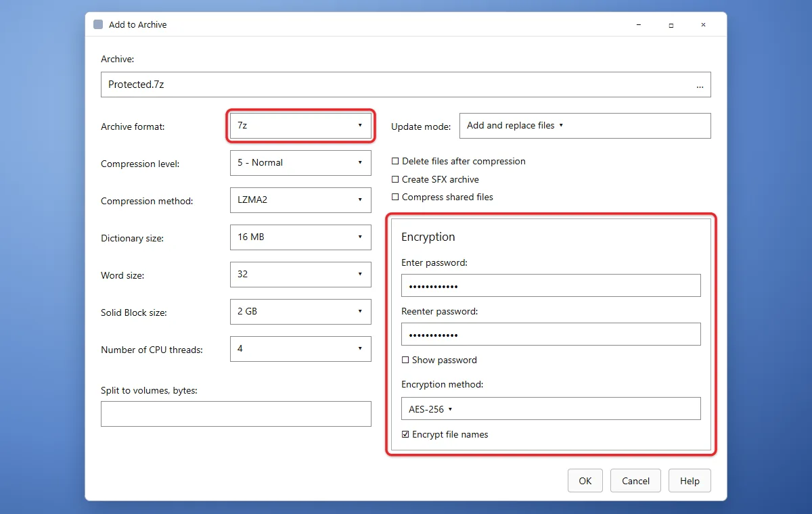Click the 'Split to volumes, bytes:' label
812x514 pixels.
[149, 390]
